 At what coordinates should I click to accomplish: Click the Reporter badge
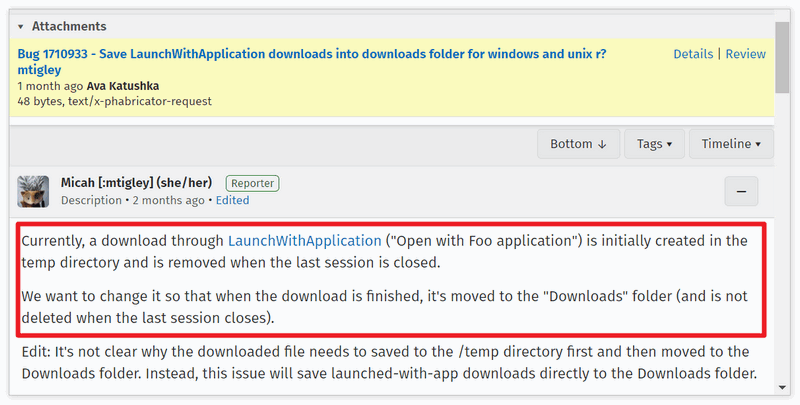tap(252, 183)
